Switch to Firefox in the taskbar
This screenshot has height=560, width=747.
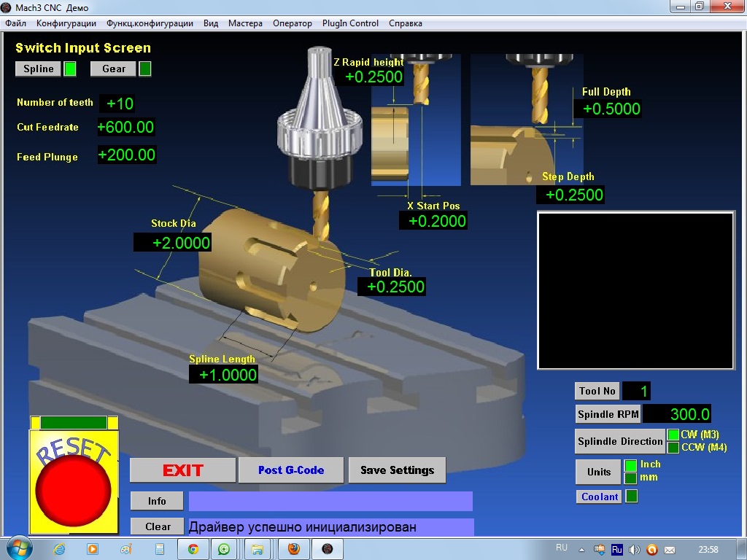point(294,549)
